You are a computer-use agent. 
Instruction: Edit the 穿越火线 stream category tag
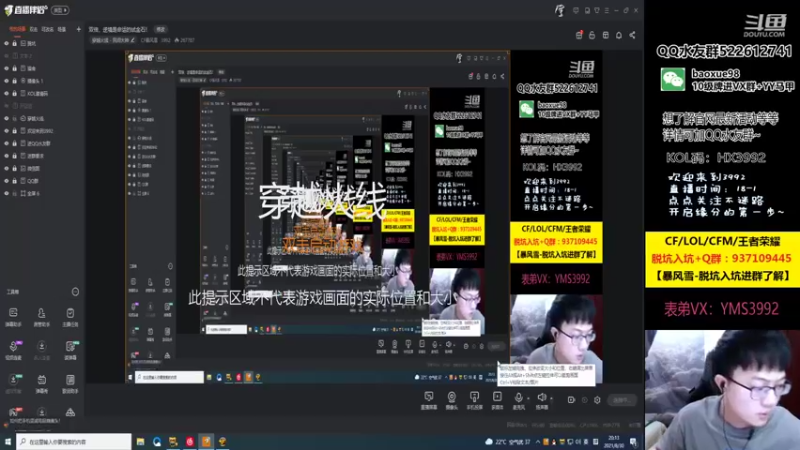(113, 40)
